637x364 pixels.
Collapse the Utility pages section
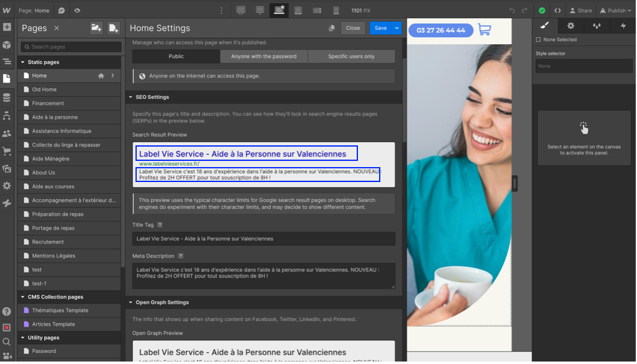point(23,337)
